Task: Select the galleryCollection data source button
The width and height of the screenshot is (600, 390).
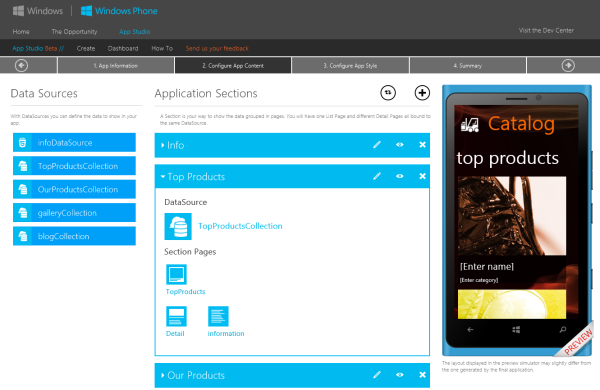Action: point(74,213)
